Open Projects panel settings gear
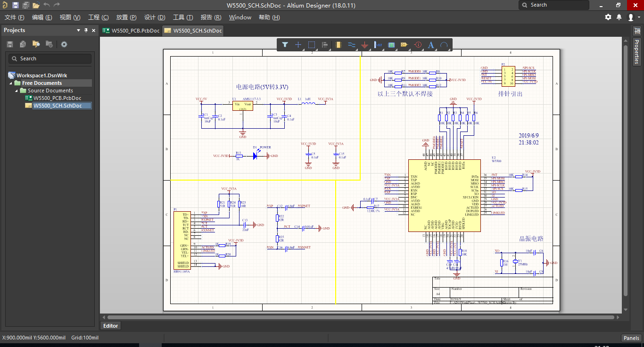The width and height of the screenshot is (644, 347). pos(64,44)
